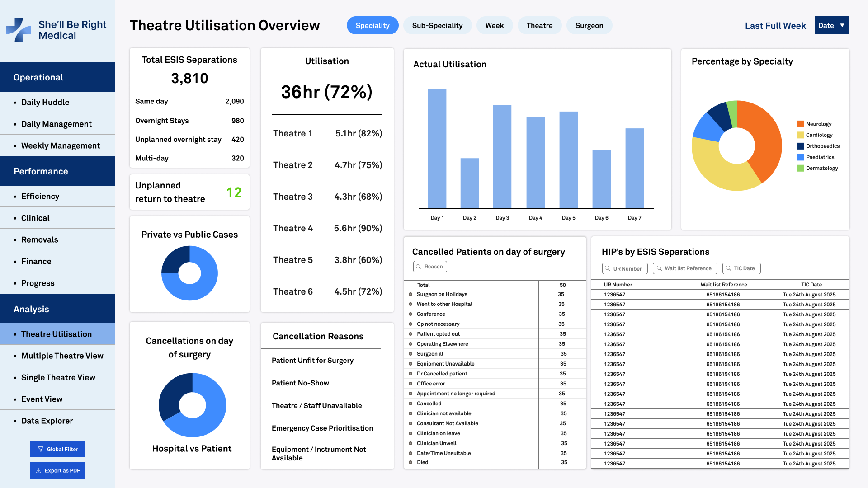
Task: Click the Analysis section header
Action: (57, 309)
